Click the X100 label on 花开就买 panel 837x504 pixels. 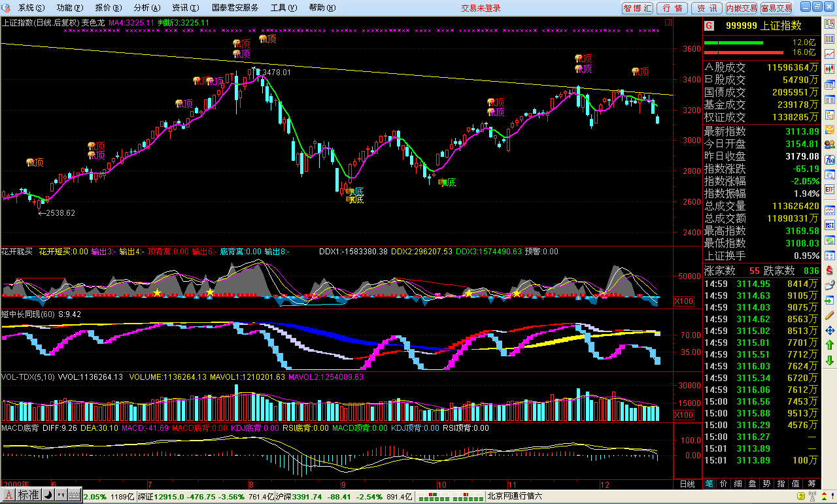pyautogui.click(x=683, y=301)
